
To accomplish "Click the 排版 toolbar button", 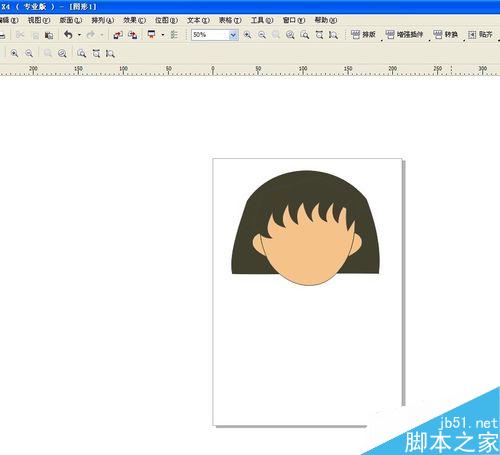I will (x=363, y=34).
